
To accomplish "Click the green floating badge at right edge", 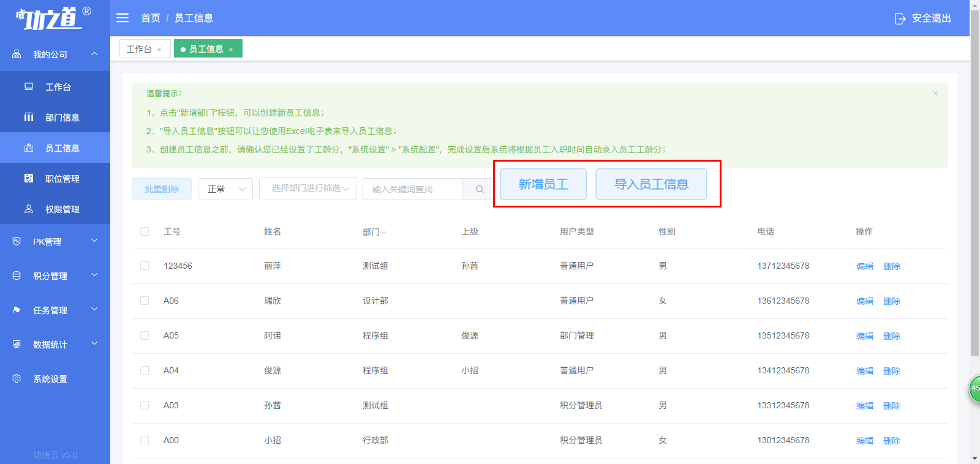I will click(x=974, y=389).
